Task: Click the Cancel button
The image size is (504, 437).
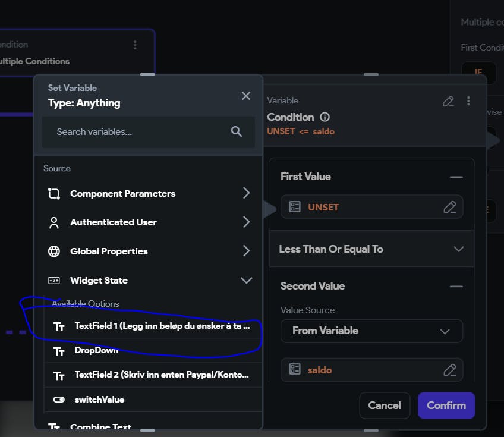Action: [385, 405]
